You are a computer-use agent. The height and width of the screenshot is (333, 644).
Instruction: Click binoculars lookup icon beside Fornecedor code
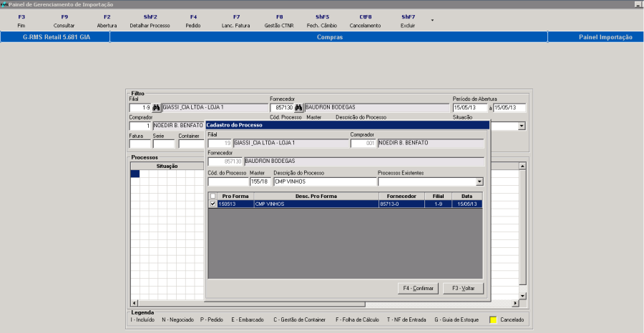[299, 108]
